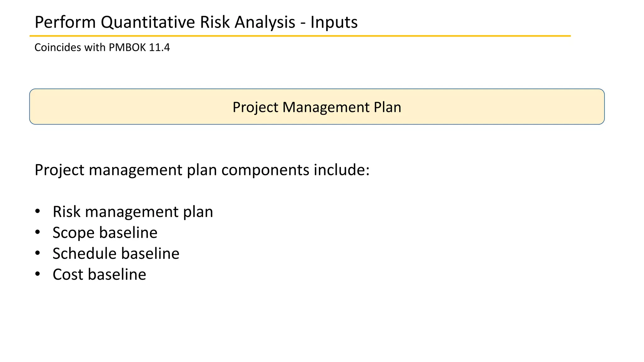Select the "Scope baseline" bullet text
Screen dimensions: 644x362
tap(105, 233)
